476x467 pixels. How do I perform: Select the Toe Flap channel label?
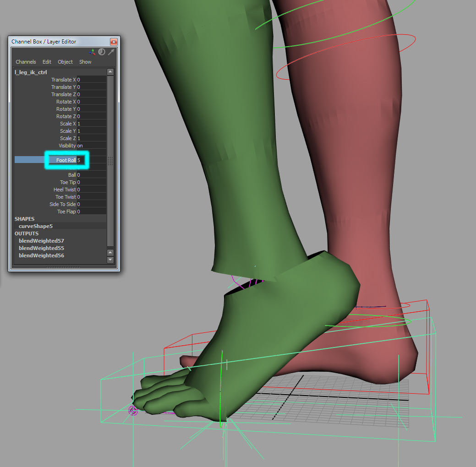pyautogui.click(x=66, y=212)
